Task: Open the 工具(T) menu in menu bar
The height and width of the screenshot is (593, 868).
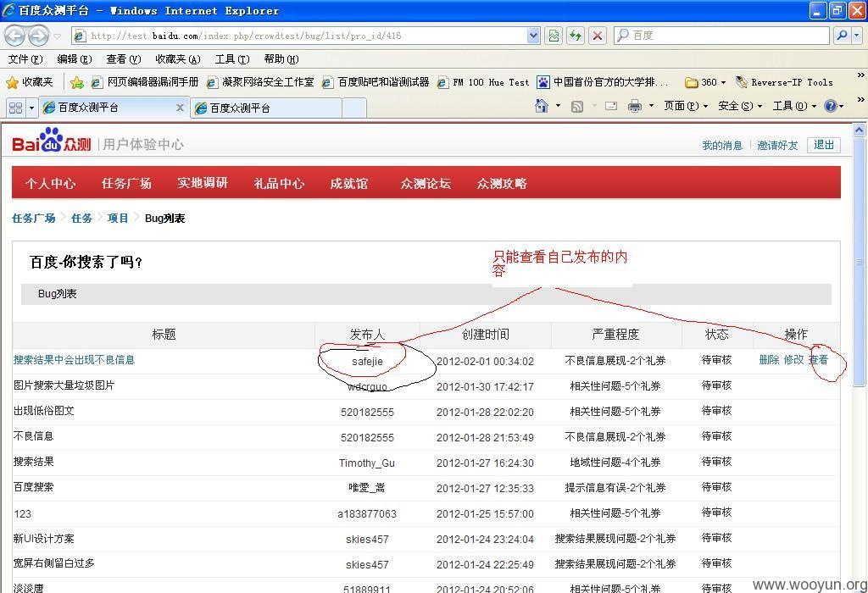Action: click(x=232, y=59)
